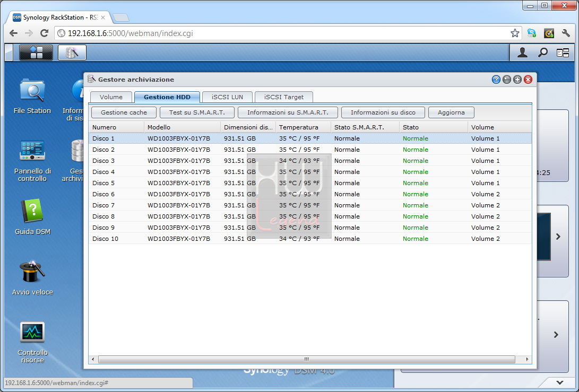Image resolution: width=579 pixels, height=392 pixels.
Task: Open a new browser tab
Action: point(121,18)
